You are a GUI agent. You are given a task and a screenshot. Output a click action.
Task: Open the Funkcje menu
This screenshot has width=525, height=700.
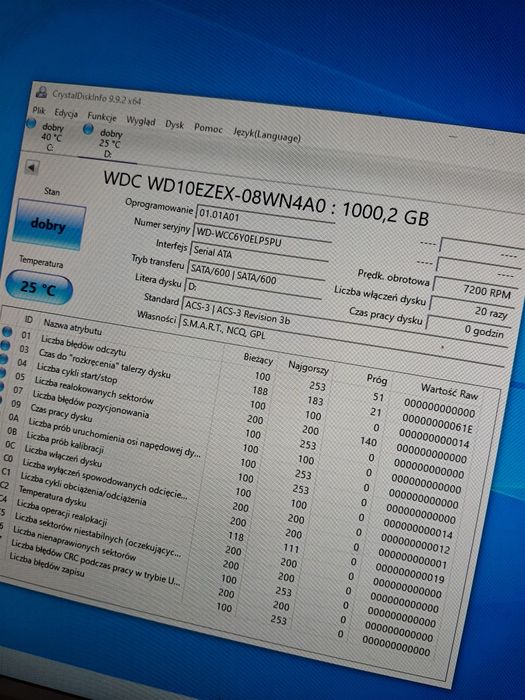102,117
